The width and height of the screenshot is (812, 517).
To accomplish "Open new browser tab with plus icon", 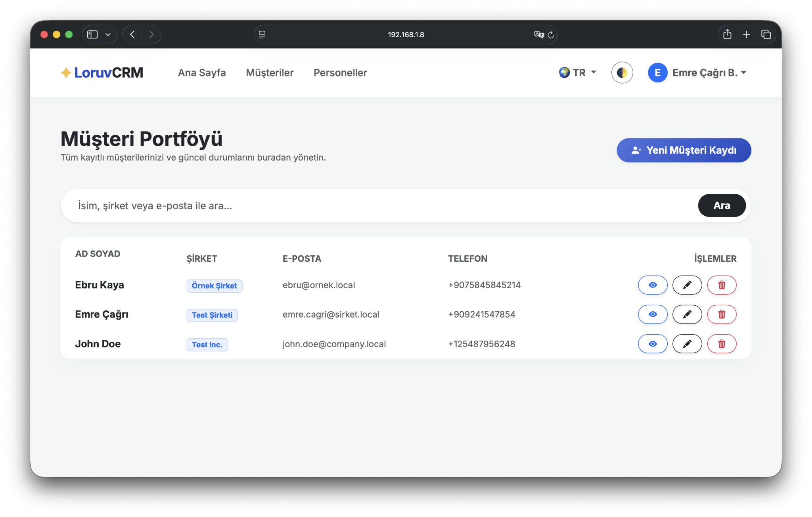I will [746, 34].
